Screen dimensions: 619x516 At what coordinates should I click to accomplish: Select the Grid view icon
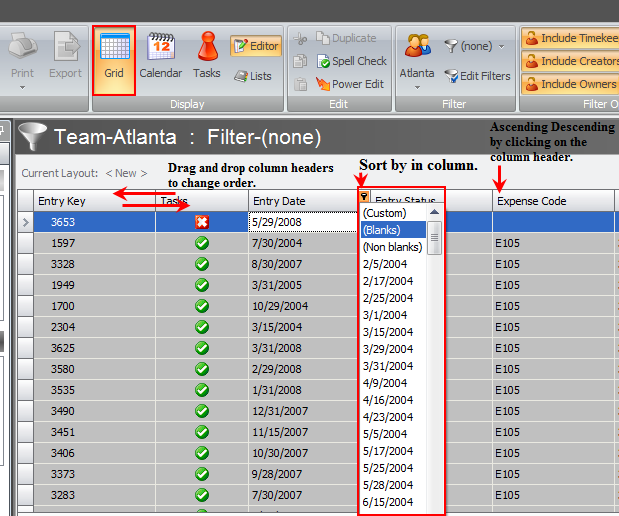[113, 55]
